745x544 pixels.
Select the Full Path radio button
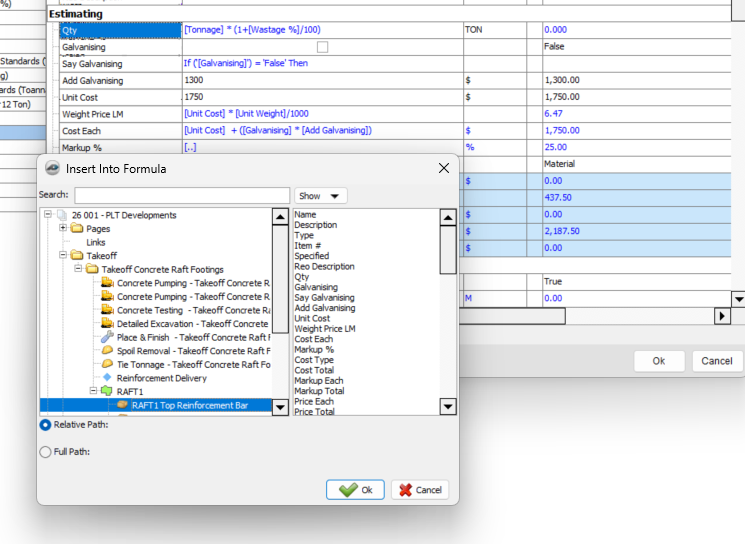[45, 452]
